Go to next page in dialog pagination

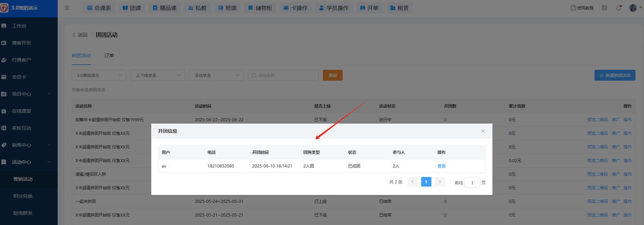click(440, 182)
